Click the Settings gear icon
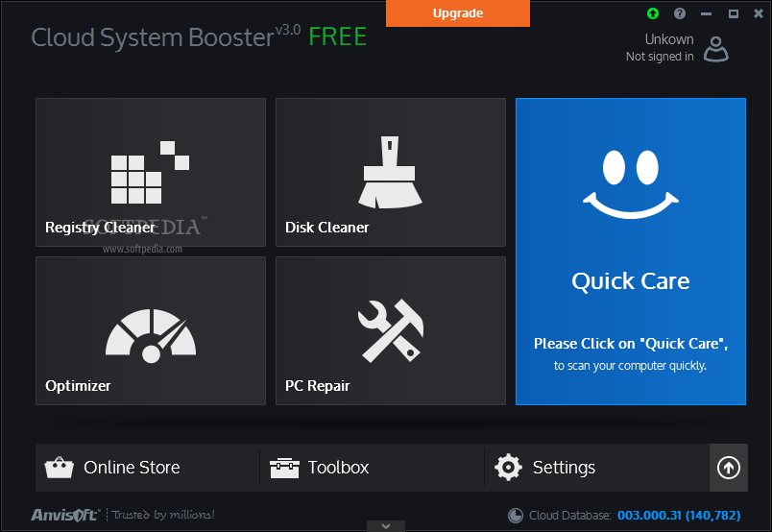Viewport: 772px width, 532px height. pos(508,467)
